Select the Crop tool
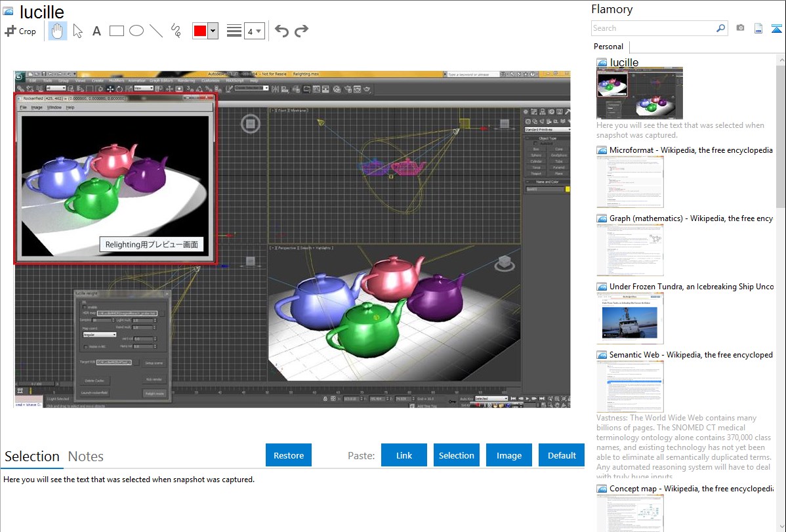This screenshot has width=786, height=532. click(20, 31)
